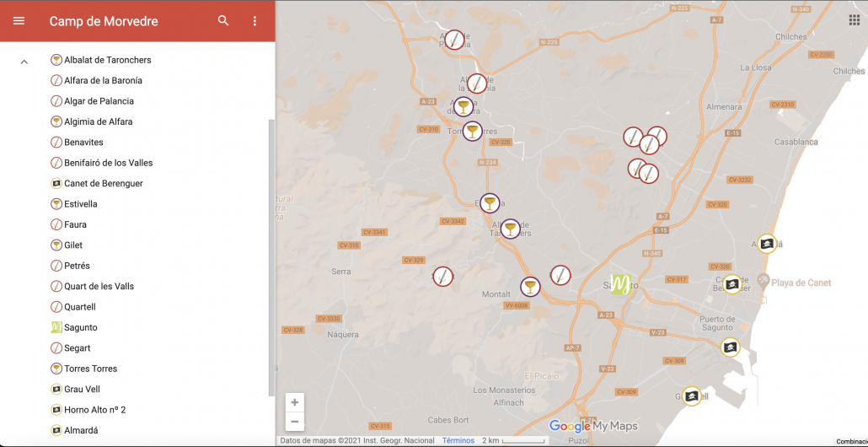Select Benifairó de los Valles in list
The width and height of the screenshot is (868, 447).
tap(108, 163)
